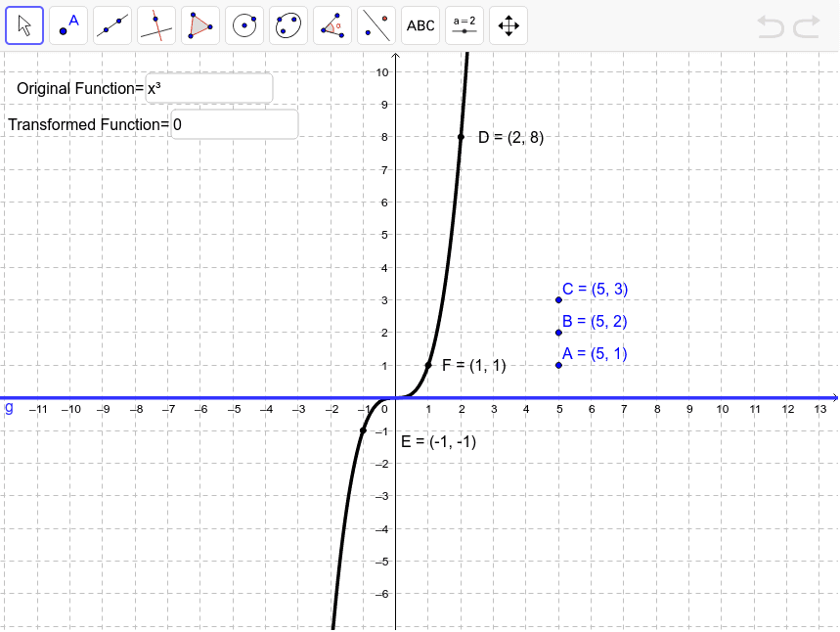
Task: Select the Move arrow tool
Action: (x=24, y=25)
